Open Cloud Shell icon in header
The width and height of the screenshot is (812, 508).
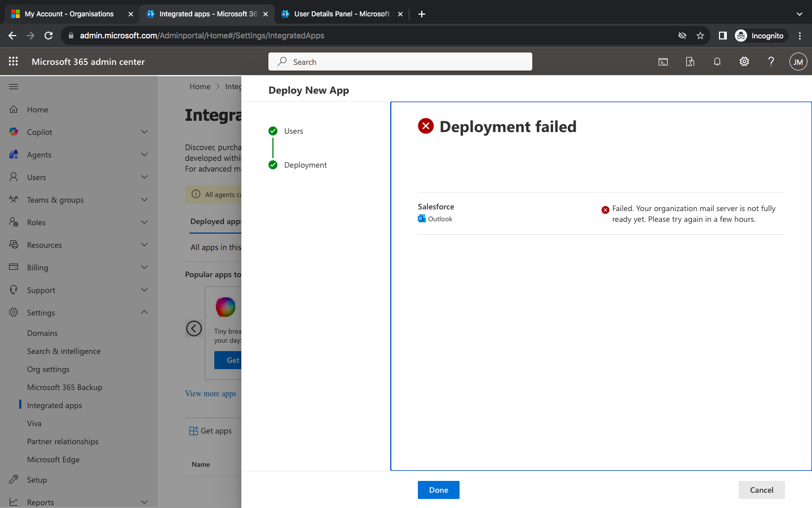[x=663, y=62]
